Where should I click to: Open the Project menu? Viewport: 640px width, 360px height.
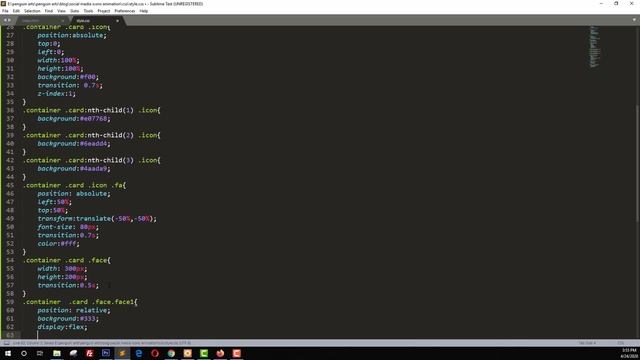pyautogui.click(x=104, y=11)
